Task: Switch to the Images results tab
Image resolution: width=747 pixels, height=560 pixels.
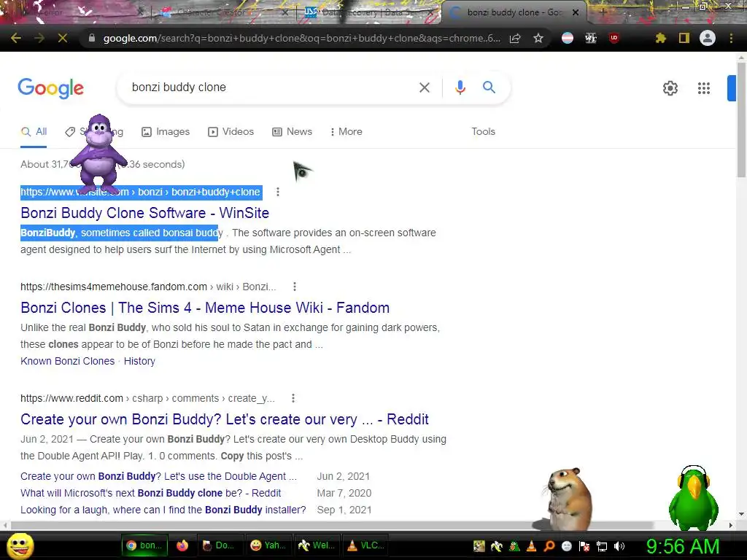Action: tap(166, 132)
